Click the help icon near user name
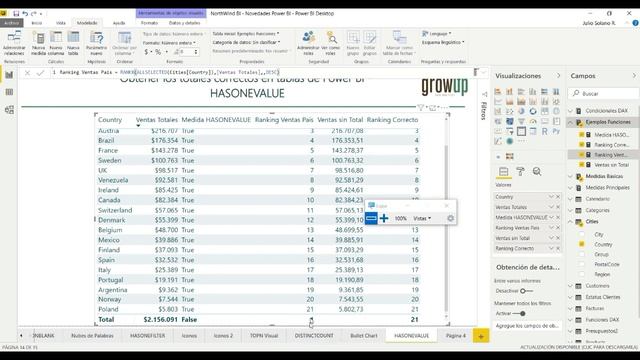The height and width of the screenshot is (360, 640). [x=636, y=23]
